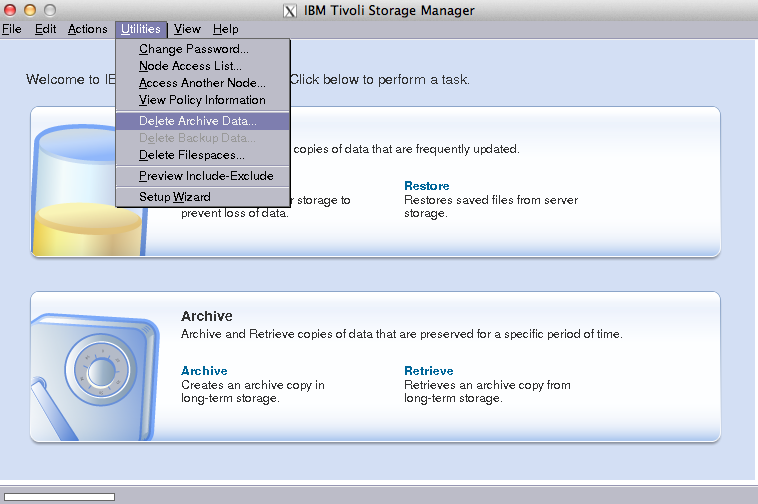Launch the Setup Wizard

175,197
